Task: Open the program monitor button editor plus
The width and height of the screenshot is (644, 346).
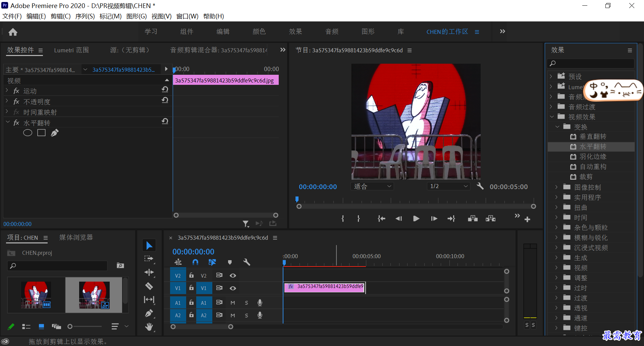Action: pos(527,219)
